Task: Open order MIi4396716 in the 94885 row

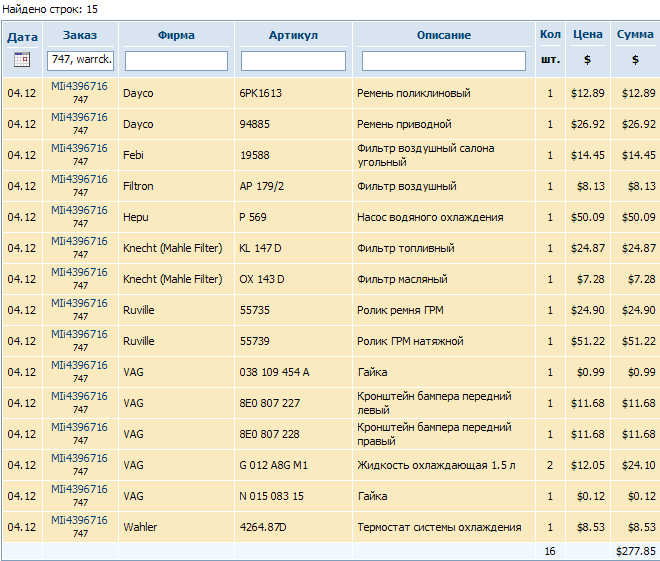Action: point(80,117)
